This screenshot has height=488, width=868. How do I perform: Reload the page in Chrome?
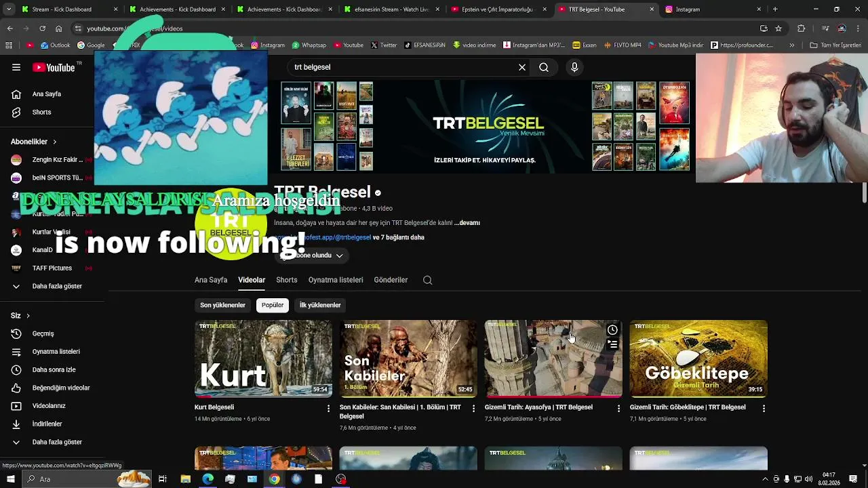(42, 28)
